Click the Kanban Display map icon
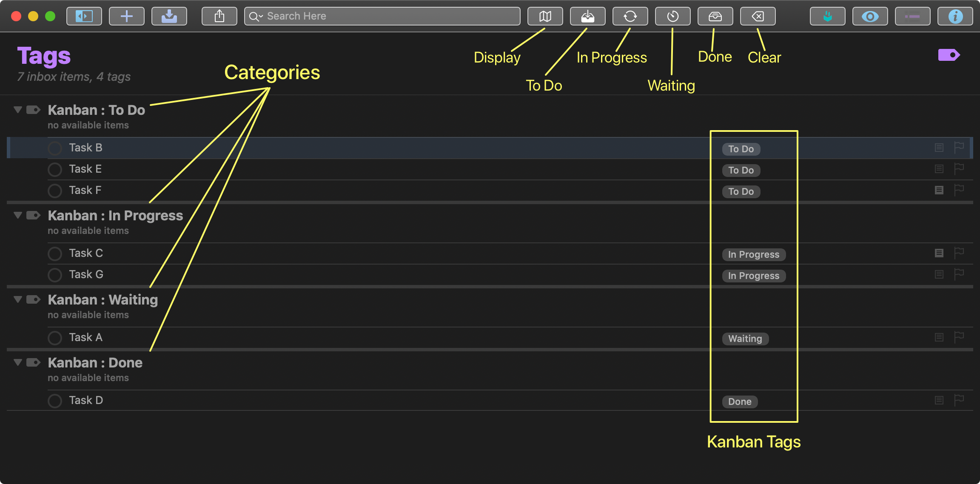 545,17
